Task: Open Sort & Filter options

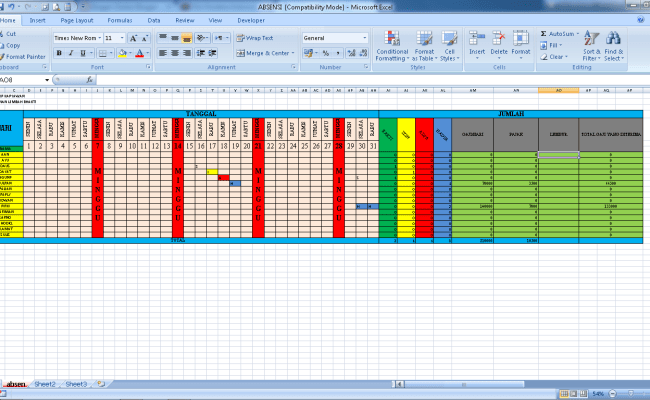Action: pyautogui.click(x=591, y=43)
